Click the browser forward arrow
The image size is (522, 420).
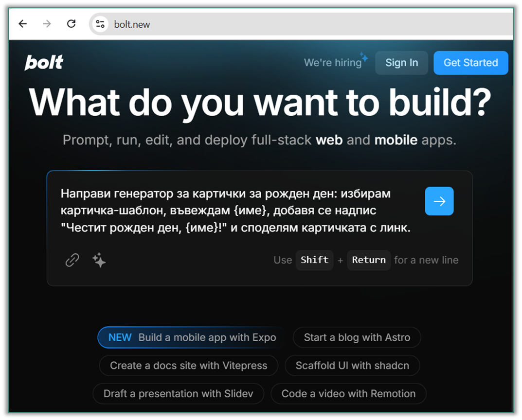pos(47,23)
